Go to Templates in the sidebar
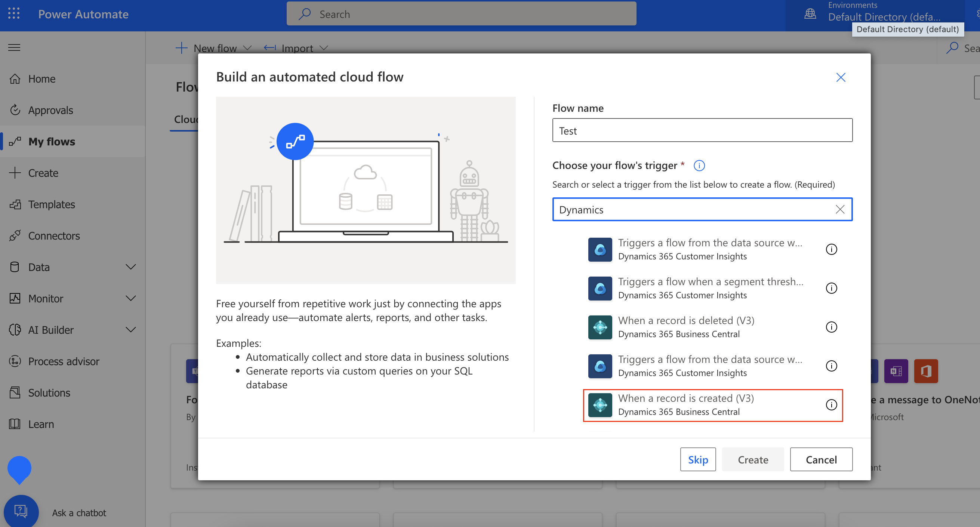 (x=51, y=204)
